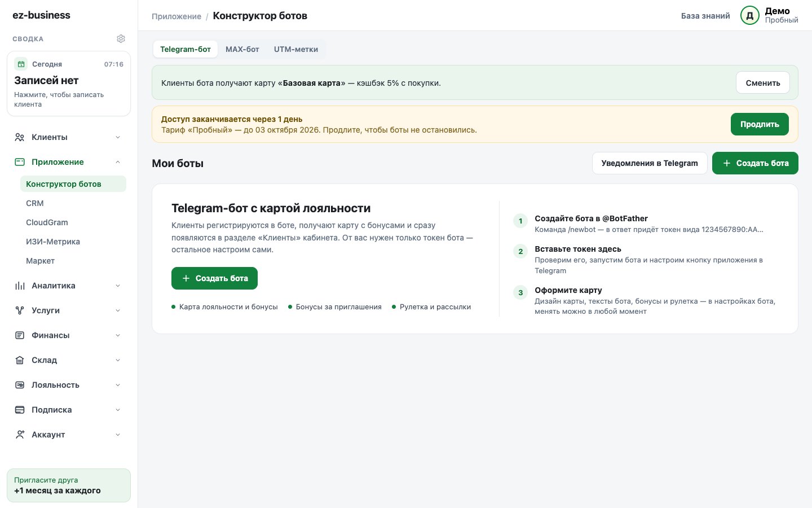Screen dimensions: 812x508
Task: Click Создать бота in the Мои боты header
Action: tap(755, 163)
